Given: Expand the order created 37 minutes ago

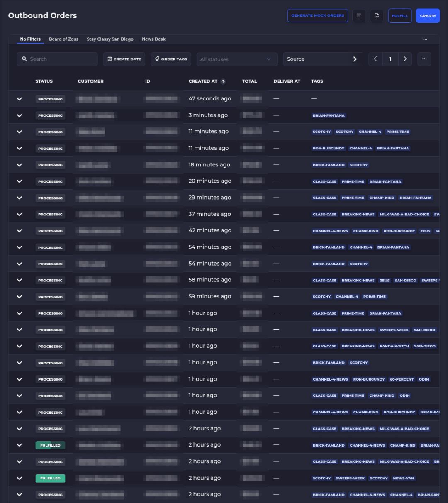Looking at the screenshot, I should (19, 214).
